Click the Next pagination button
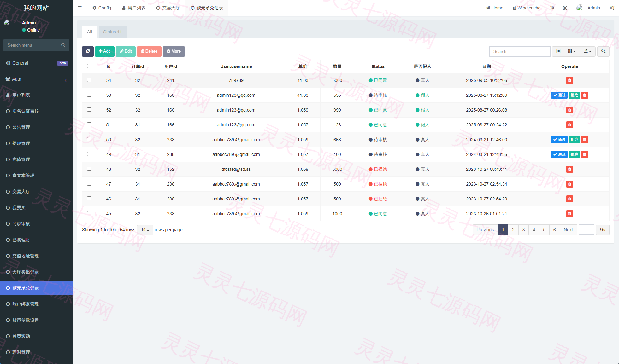The width and height of the screenshot is (619, 364). point(568,230)
